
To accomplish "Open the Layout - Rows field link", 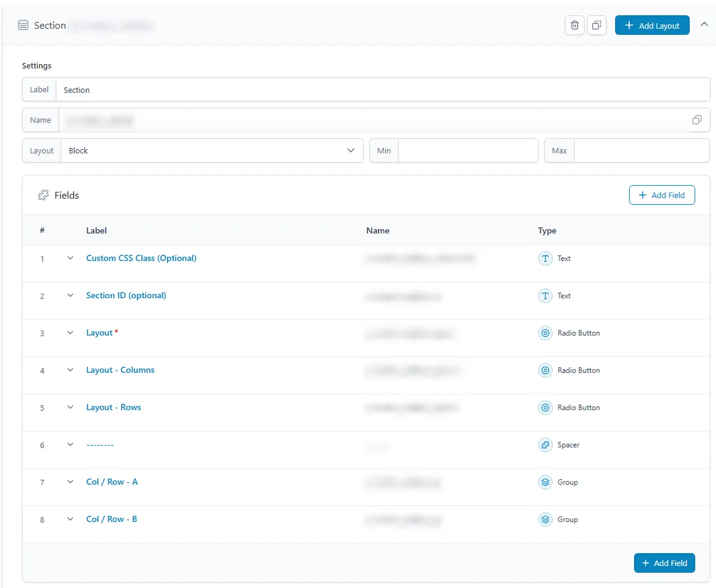I will click(114, 407).
